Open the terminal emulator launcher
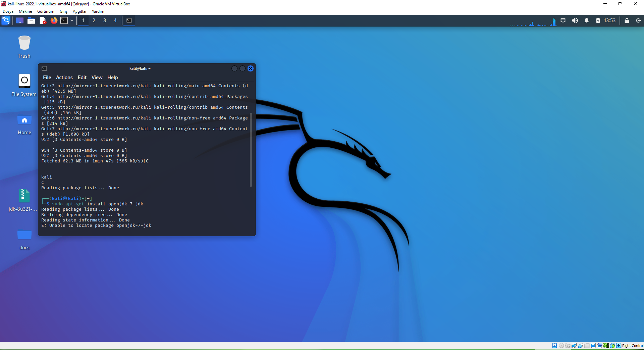 64,20
